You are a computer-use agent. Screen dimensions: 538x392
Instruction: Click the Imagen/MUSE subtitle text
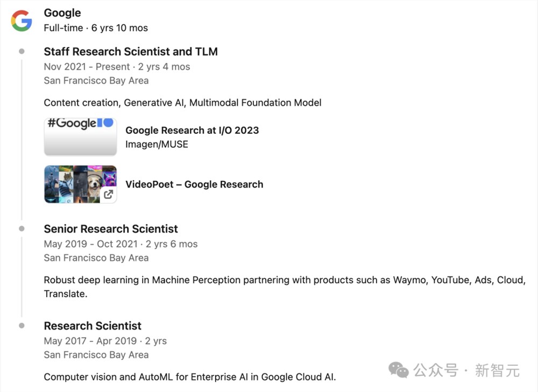156,144
